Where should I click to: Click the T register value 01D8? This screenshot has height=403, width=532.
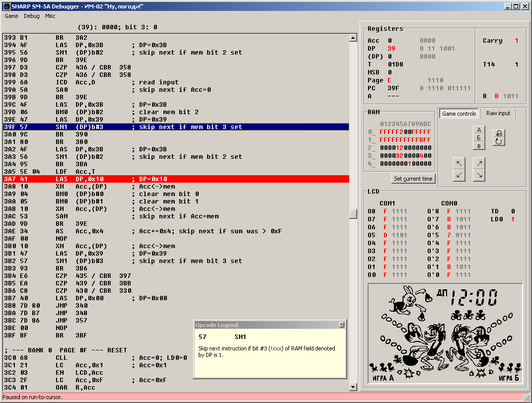pyautogui.click(x=395, y=65)
